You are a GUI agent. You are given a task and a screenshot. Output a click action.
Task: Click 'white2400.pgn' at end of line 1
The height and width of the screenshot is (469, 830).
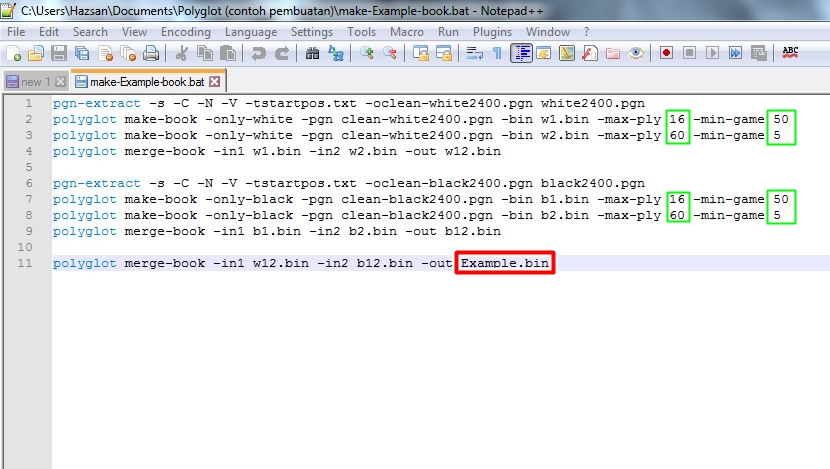point(593,103)
